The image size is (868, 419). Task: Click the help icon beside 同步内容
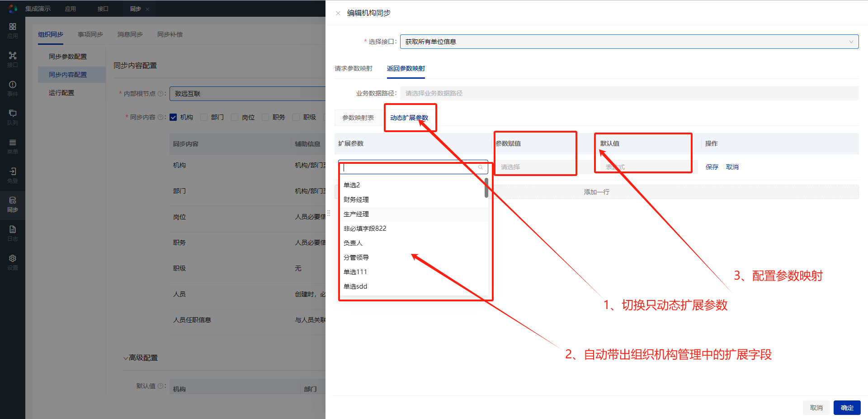pos(160,117)
